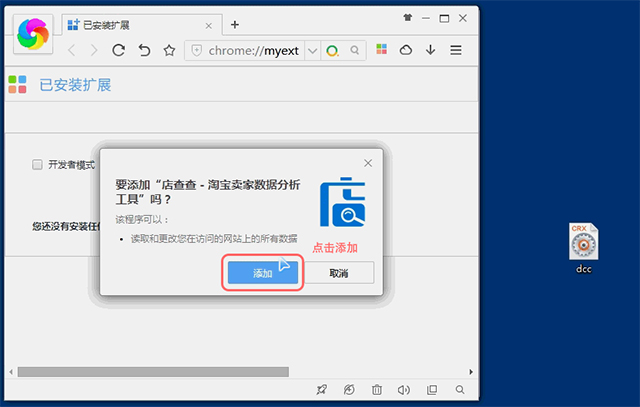Reload the page with refresh icon
640x407 pixels.
118,50
